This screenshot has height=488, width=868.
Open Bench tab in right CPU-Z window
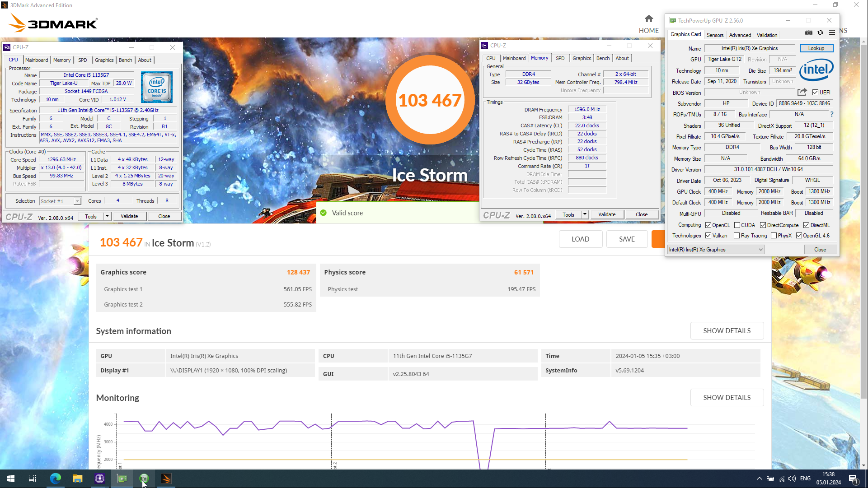pyautogui.click(x=603, y=58)
